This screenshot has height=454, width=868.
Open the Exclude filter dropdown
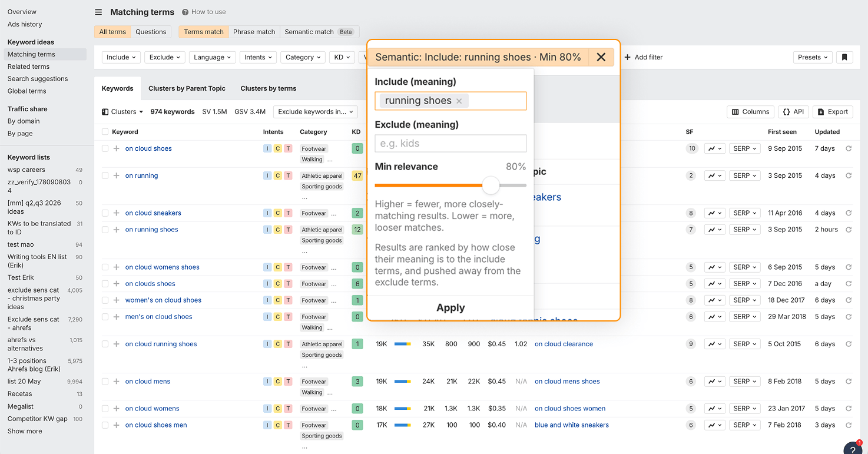[165, 57]
